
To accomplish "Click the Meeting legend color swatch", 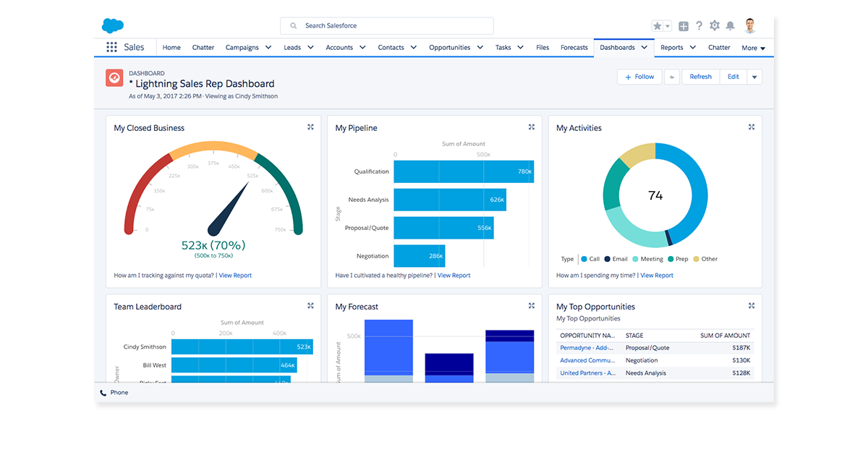I will pos(636,259).
